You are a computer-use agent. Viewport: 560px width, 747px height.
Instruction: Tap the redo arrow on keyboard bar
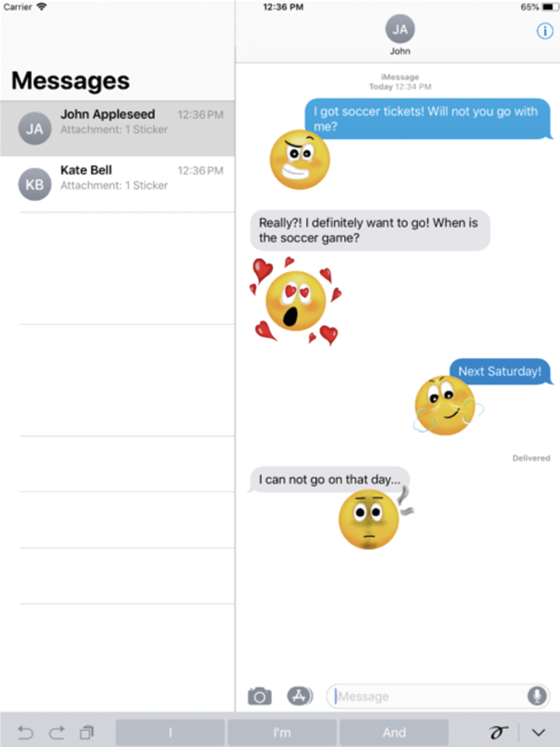click(x=57, y=732)
